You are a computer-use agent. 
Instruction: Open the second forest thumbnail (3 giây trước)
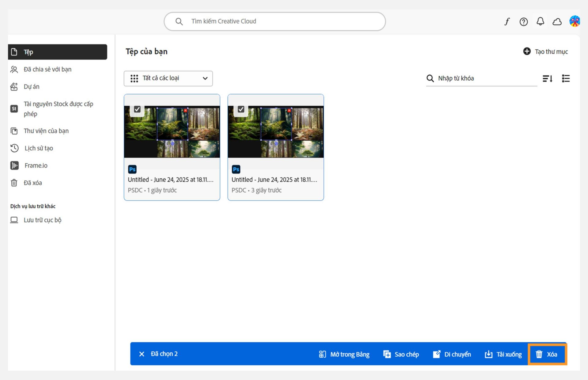pos(276,132)
